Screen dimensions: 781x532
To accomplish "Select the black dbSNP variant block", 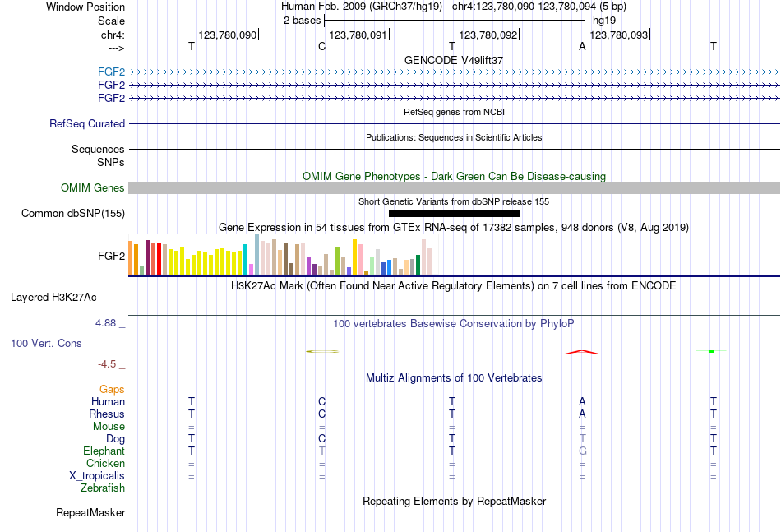I will click(x=455, y=213).
